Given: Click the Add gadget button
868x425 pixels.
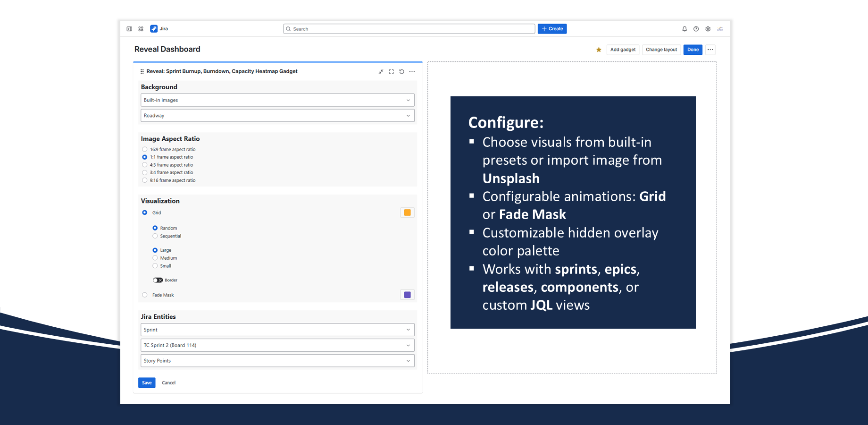Looking at the screenshot, I should pyautogui.click(x=623, y=50).
